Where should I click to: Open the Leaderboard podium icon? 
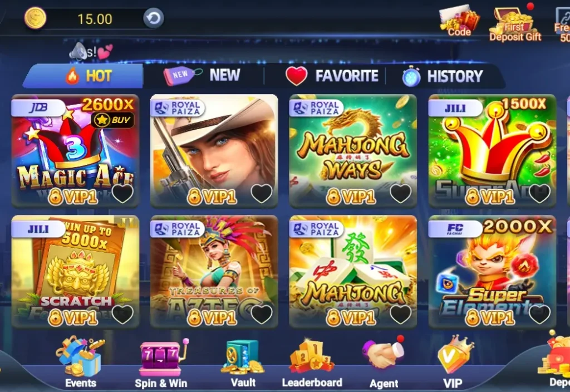(x=312, y=356)
